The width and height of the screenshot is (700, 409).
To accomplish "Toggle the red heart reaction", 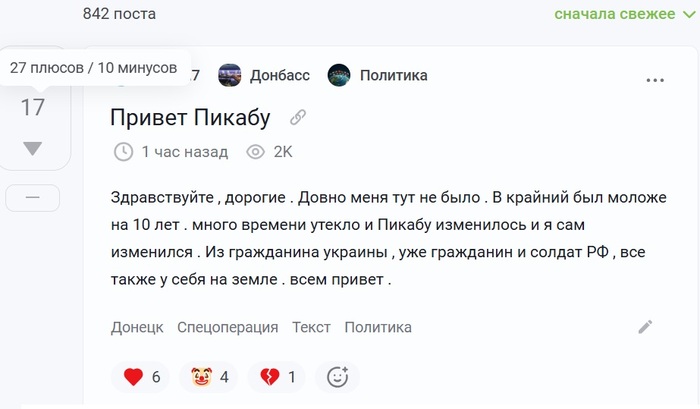I will [134, 377].
